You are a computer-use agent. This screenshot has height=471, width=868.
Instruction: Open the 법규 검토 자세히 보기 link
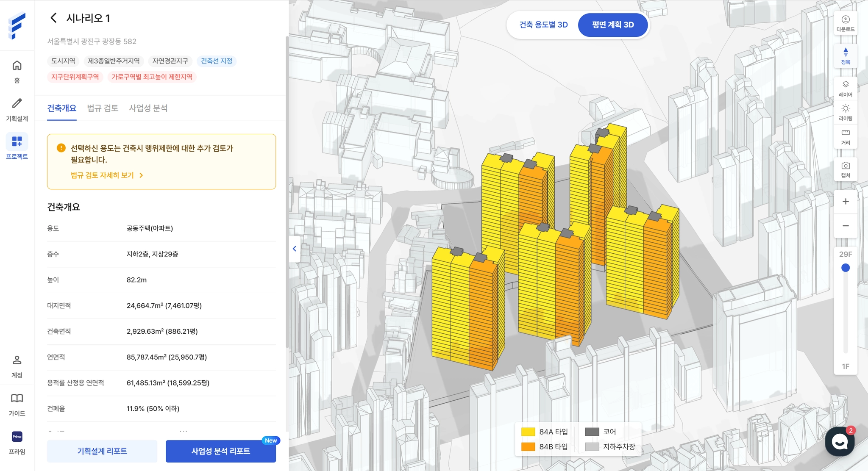(107, 175)
